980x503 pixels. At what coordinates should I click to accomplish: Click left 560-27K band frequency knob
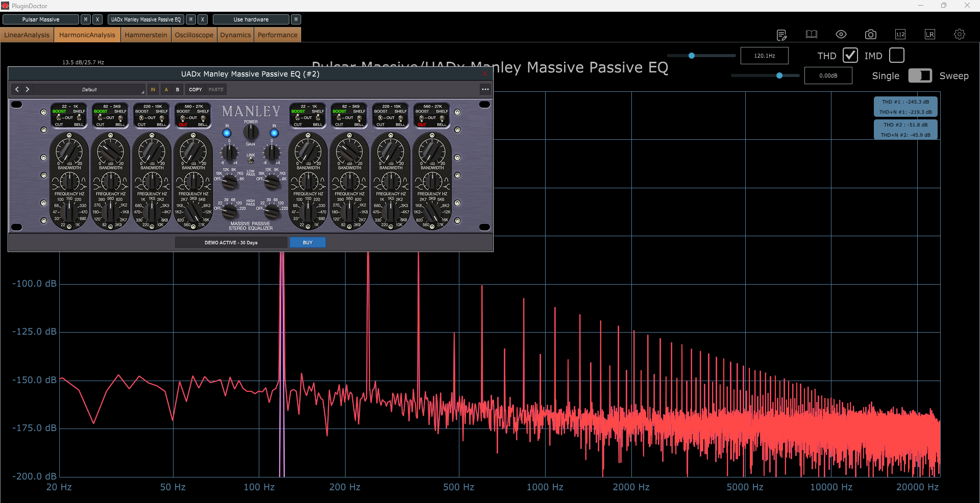click(x=193, y=211)
